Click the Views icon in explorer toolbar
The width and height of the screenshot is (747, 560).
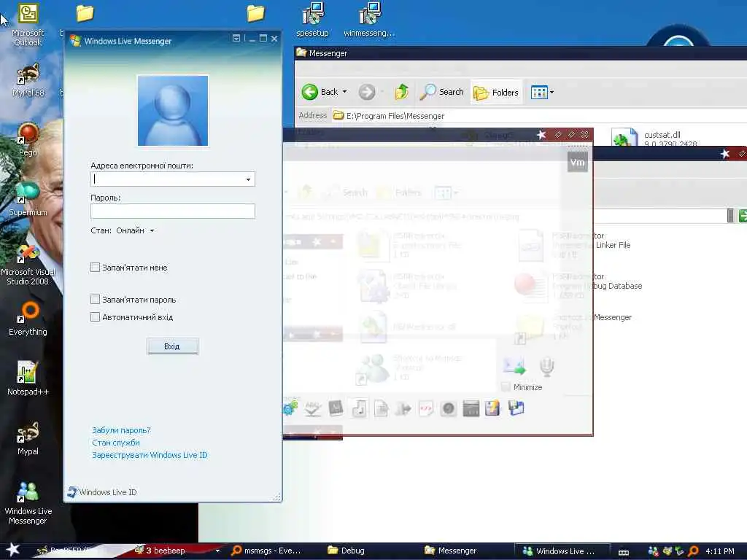coord(539,93)
